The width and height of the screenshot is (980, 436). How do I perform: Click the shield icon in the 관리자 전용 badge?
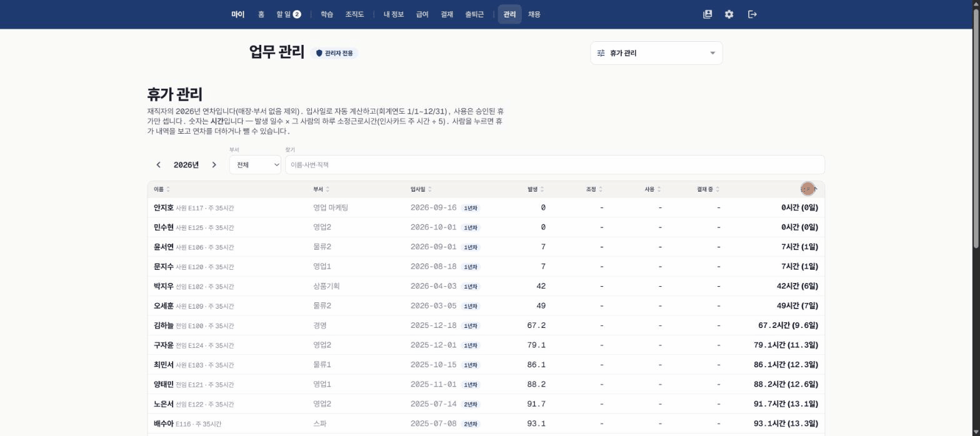(x=319, y=53)
